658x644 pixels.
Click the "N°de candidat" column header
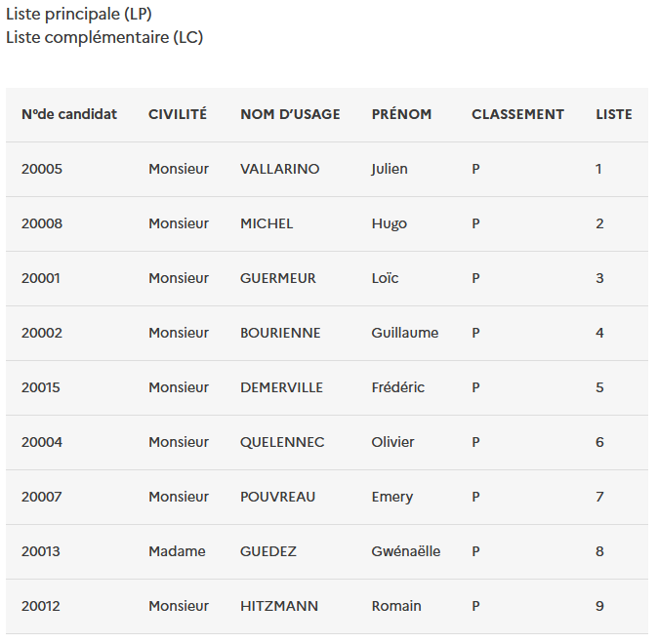coord(69,114)
